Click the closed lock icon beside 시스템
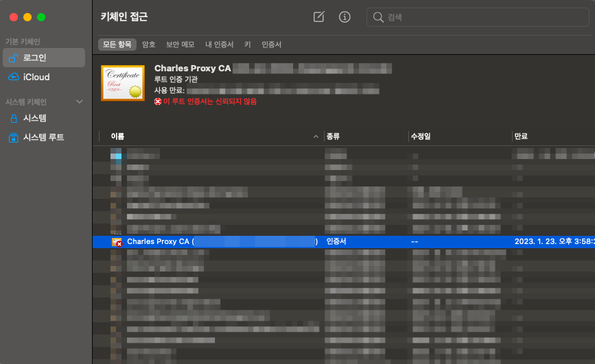Screen dimensions: 595x364 tap(14, 119)
